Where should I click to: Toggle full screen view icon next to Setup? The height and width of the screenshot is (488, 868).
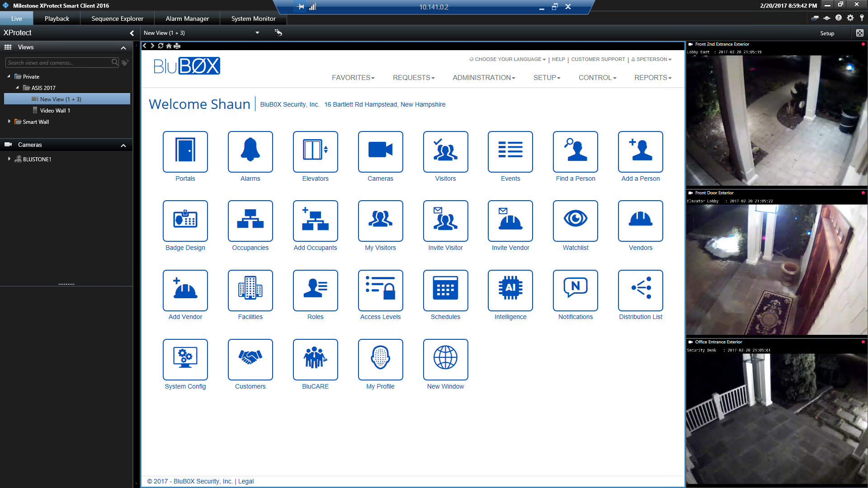(859, 33)
